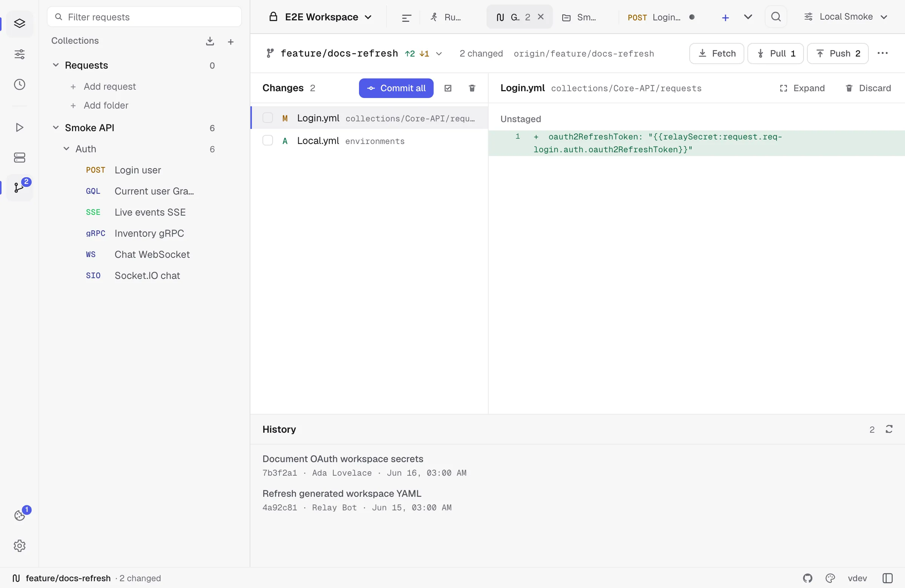Image resolution: width=905 pixels, height=588 pixels.
Task: Stage all changes checkbox icon
Action: point(448,88)
